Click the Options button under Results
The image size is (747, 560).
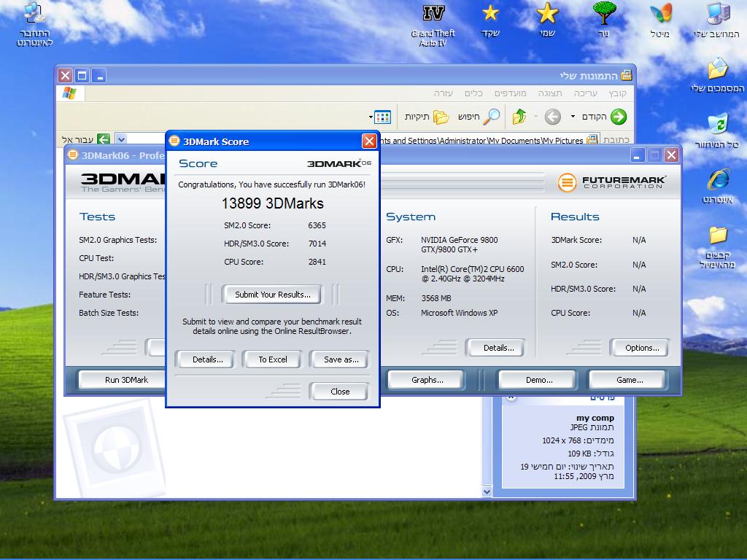pyautogui.click(x=641, y=348)
